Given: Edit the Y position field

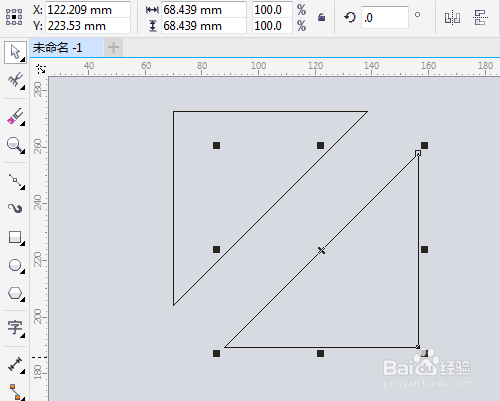Looking at the screenshot, I should tap(88, 26).
